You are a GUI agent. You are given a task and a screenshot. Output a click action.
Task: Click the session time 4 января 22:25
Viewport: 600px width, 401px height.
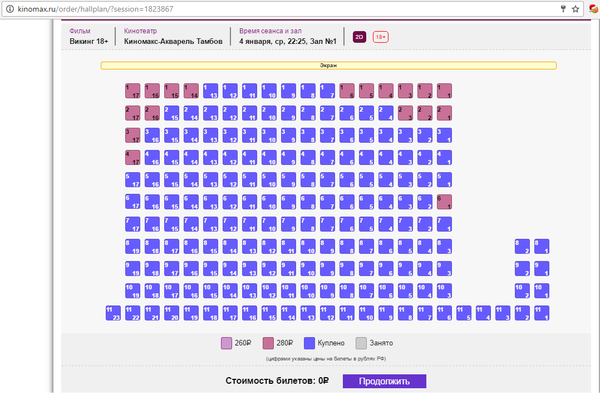[x=290, y=42]
